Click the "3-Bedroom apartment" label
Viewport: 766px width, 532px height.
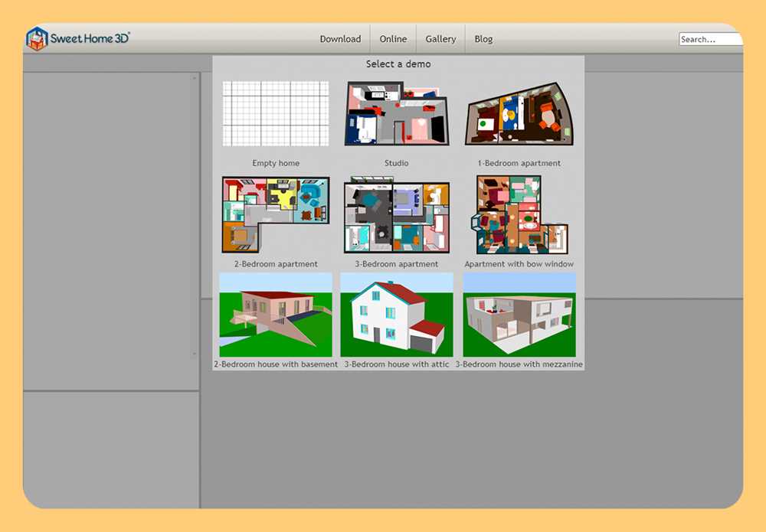[x=396, y=264]
